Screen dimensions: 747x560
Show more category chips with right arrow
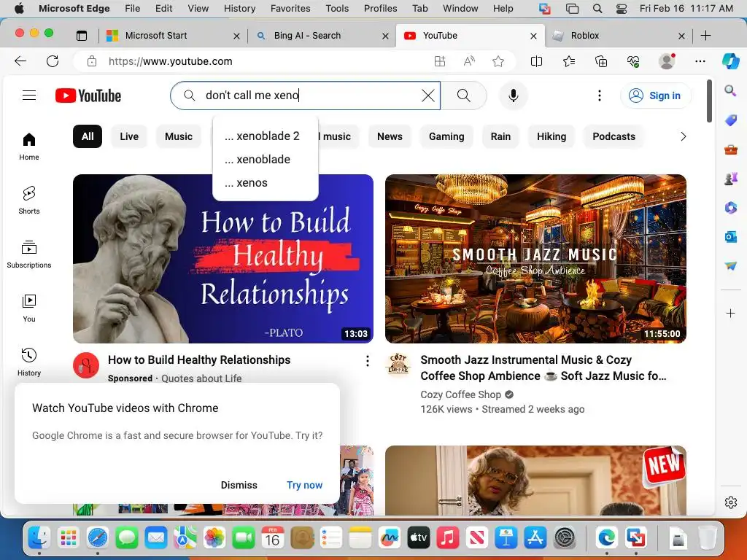click(683, 136)
